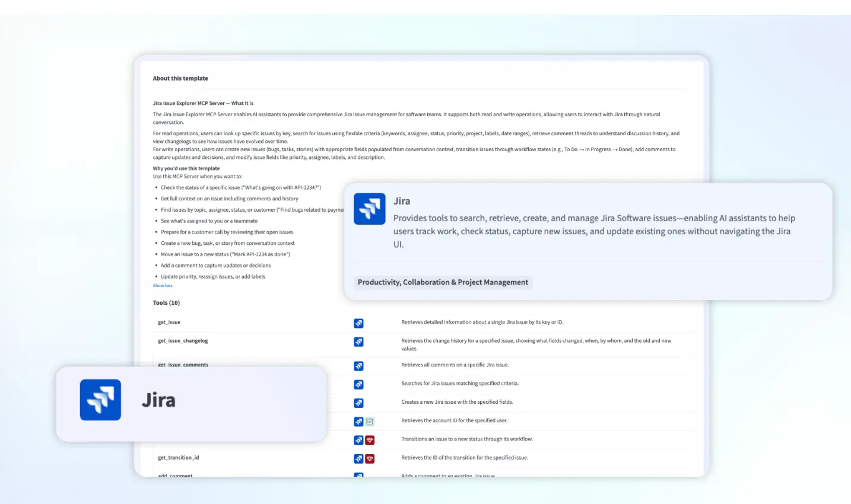Click bullet 'Update priority, reassign issues, or add labels'
The height and width of the screenshot is (504, 851).
tap(213, 276)
